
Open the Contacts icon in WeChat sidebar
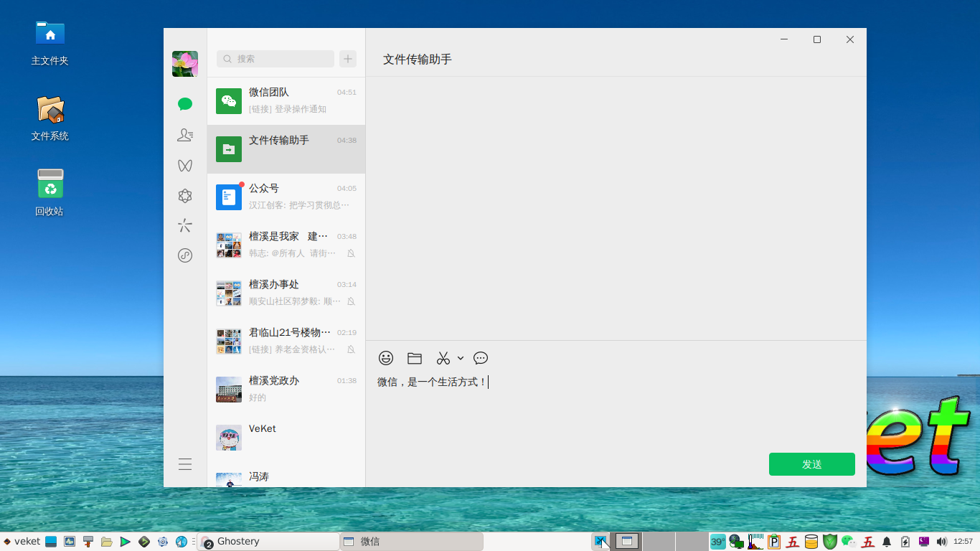point(185,135)
